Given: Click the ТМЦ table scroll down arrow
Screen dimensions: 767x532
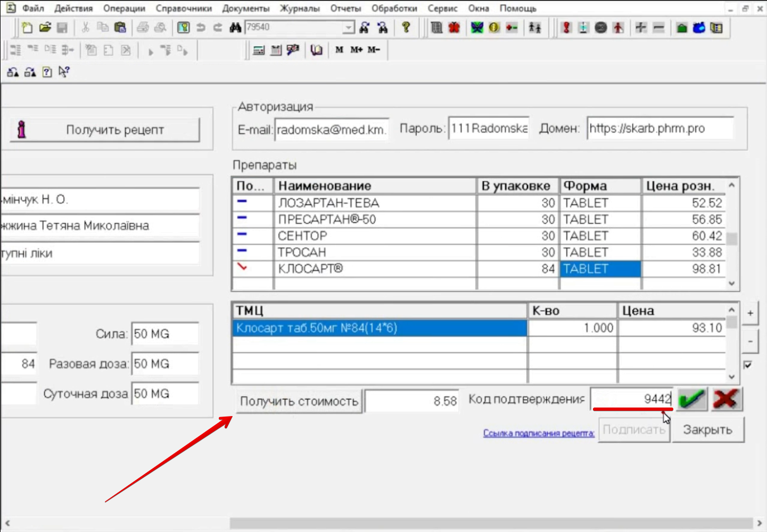Looking at the screenshot, I should point(732,377).
